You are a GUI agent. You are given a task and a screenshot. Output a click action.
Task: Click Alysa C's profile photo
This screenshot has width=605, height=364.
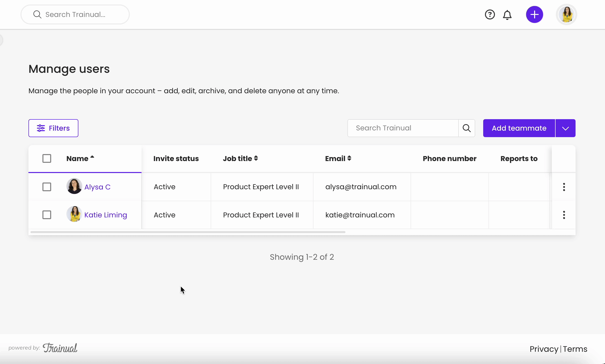[x=74, y=186]
